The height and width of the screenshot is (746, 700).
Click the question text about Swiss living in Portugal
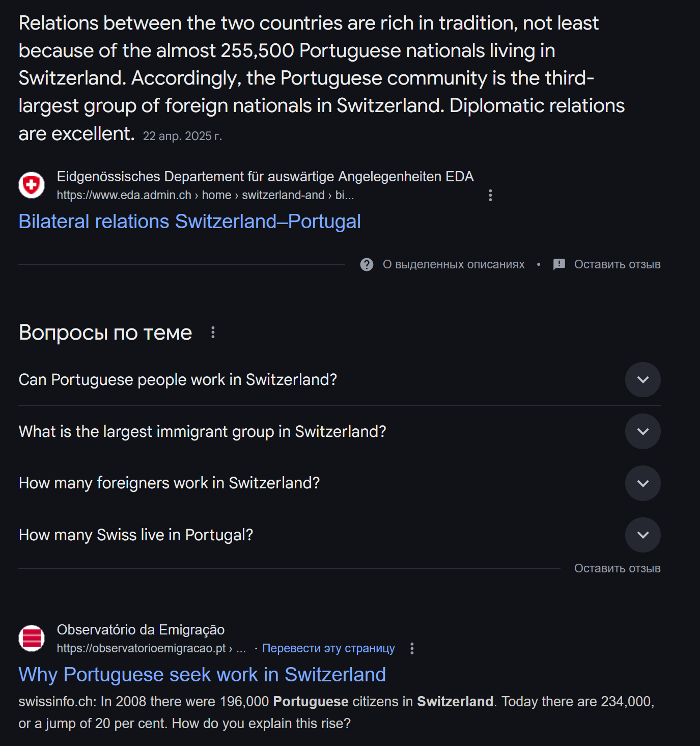[136, 535]
